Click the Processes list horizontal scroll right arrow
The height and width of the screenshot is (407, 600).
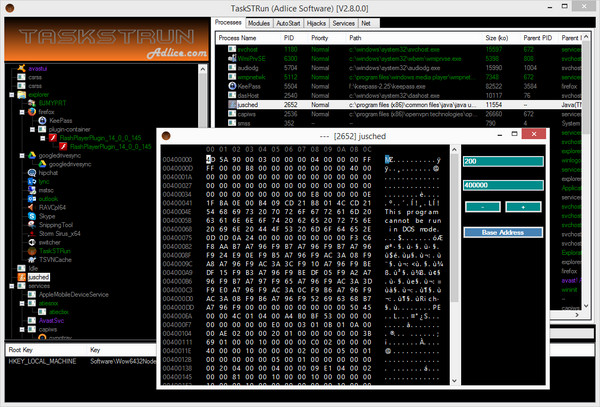[577, 314]
